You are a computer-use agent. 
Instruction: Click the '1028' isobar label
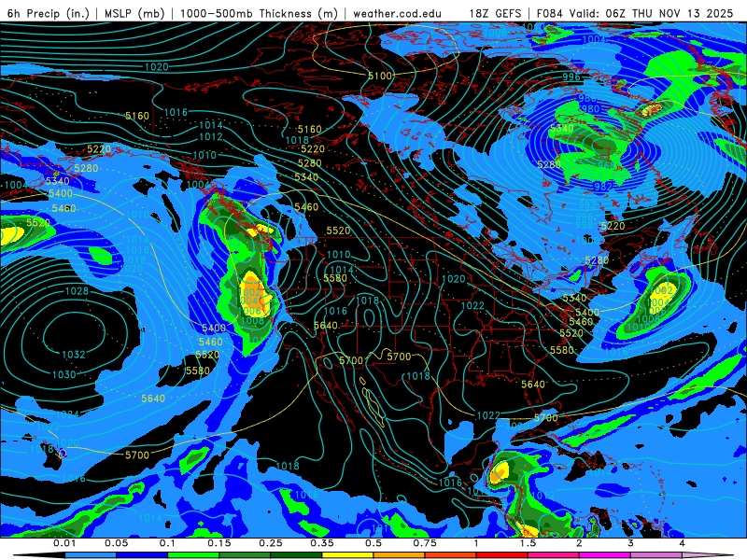pyautogui.click(x=77, y=291)
